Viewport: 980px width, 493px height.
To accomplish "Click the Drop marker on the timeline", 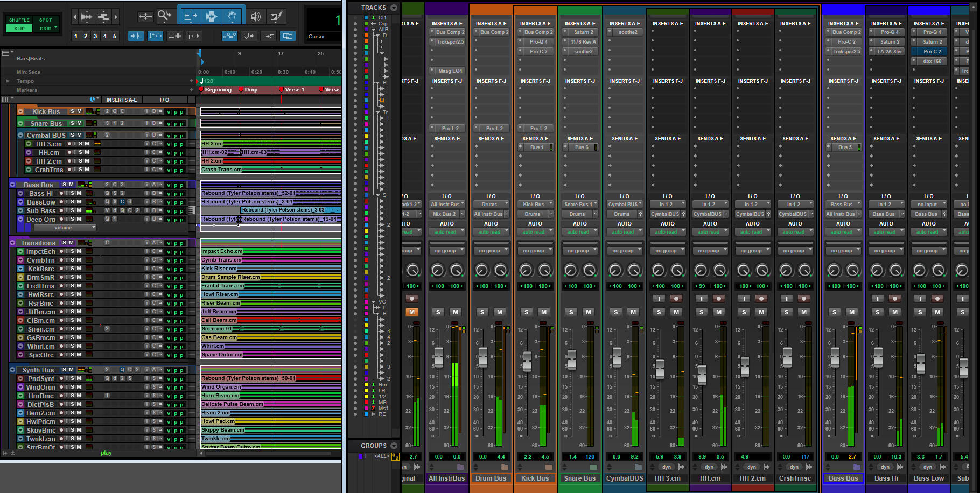I will tap(249, 90).
